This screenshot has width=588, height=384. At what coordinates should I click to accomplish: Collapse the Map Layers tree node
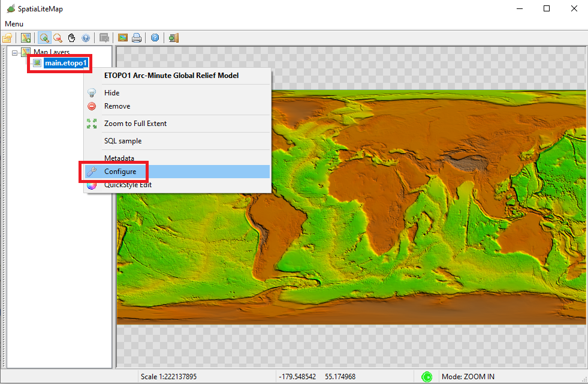tap(14, 53)
